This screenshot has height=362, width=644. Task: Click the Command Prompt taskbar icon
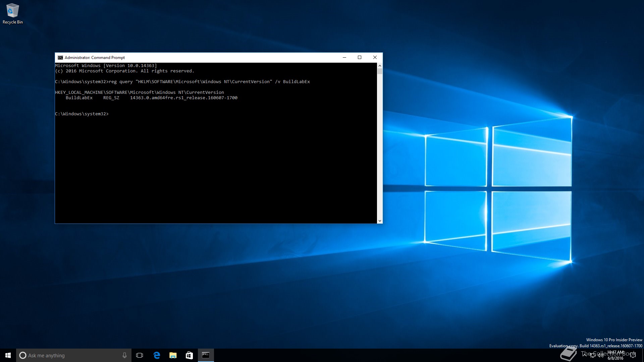click(206, 355)
